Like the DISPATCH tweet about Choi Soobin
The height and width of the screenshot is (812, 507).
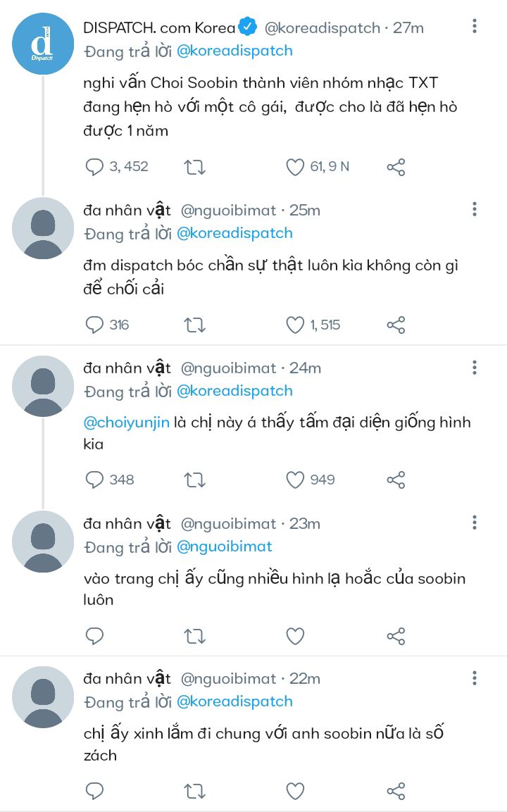coord(295,167)
